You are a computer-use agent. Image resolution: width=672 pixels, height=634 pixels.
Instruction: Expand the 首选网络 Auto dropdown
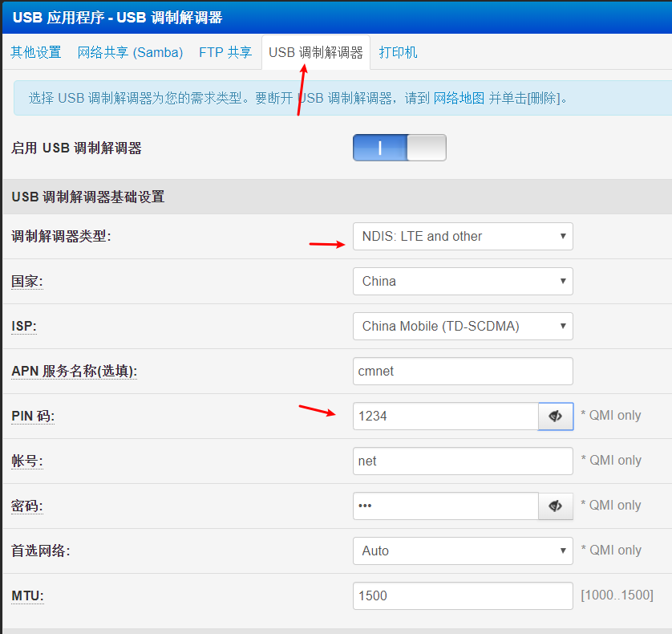coord(463,551)
